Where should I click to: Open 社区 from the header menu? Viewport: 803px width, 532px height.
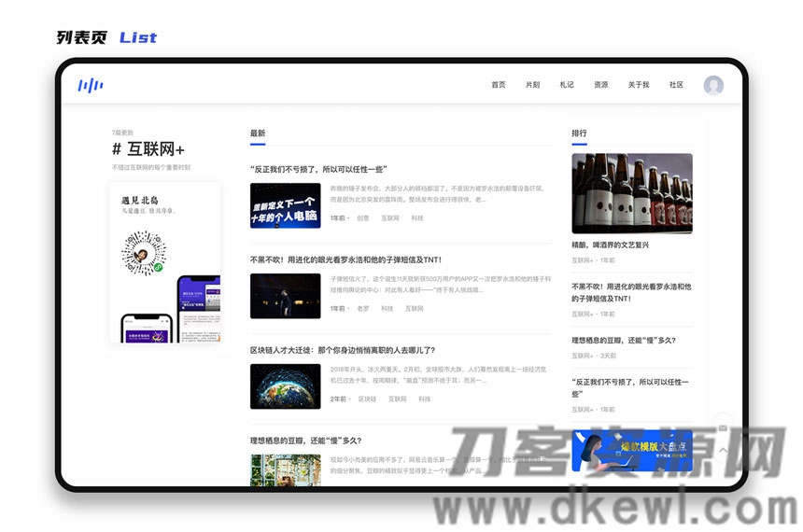tap(676, 85)
